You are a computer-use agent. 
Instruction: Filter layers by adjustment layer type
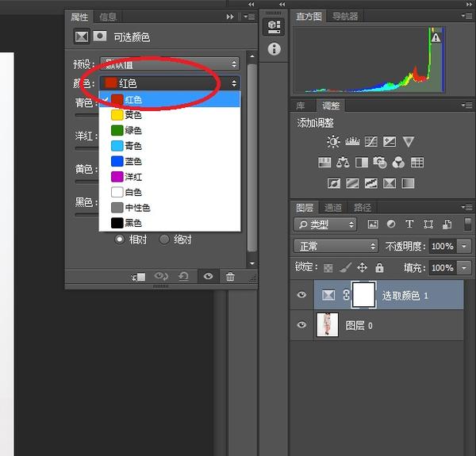tap(391, 224)
